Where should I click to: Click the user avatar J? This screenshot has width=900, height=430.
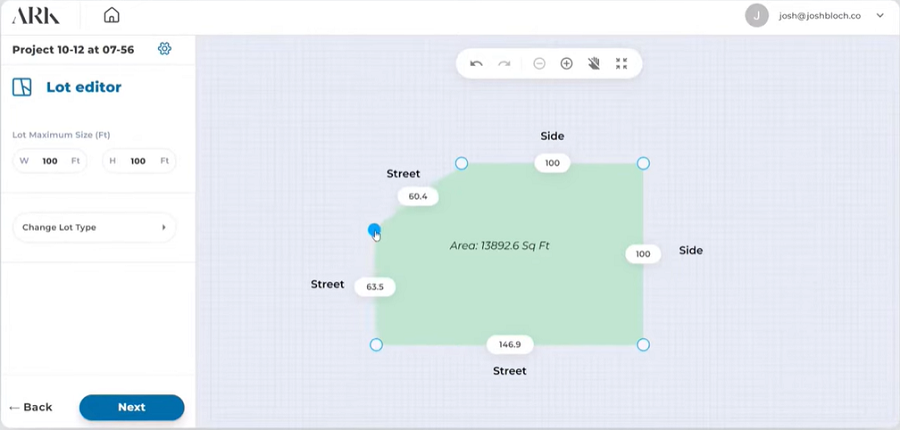[757, 16]
